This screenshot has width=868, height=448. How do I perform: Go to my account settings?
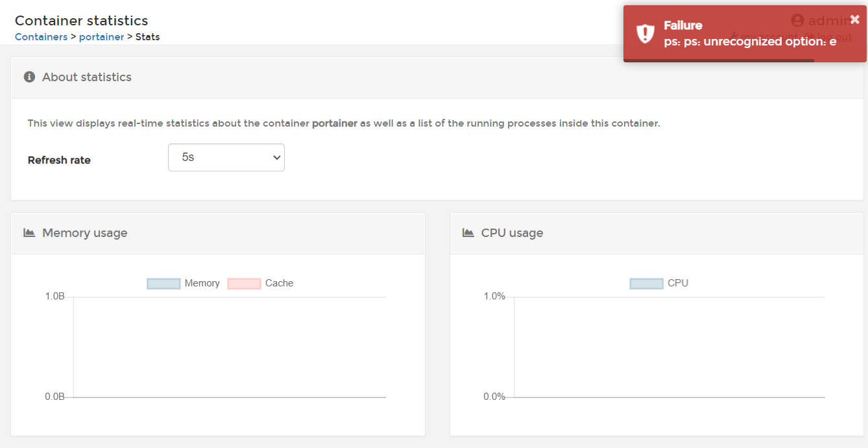pos(769,36)
